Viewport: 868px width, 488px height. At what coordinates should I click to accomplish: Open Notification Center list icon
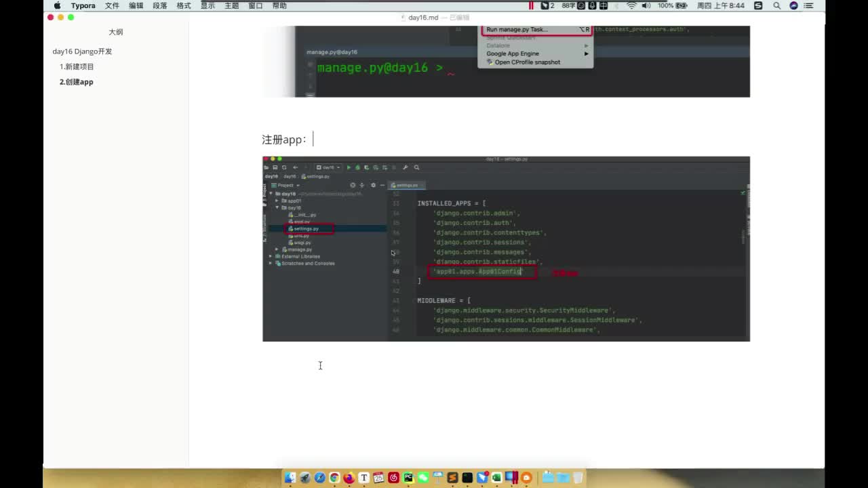(x=809, y=5)
